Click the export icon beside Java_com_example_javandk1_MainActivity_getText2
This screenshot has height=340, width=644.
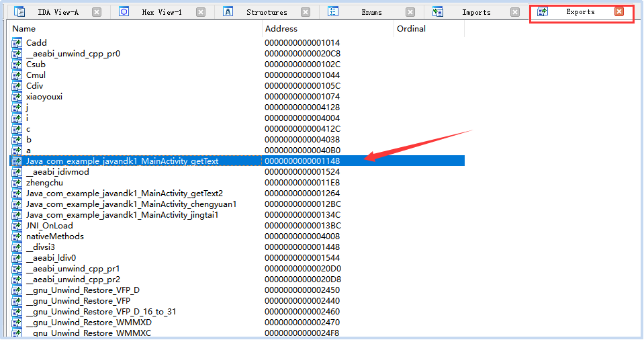(17, 194)
